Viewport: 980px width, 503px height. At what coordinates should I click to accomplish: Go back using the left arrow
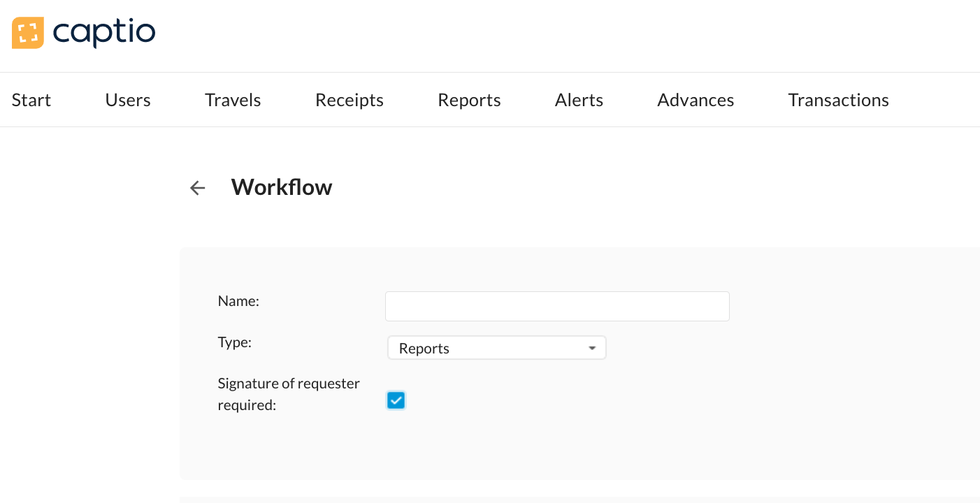coord(198,188)
